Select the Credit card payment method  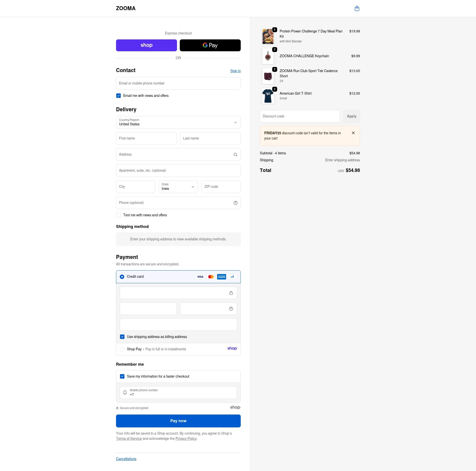tap(122, 277)
